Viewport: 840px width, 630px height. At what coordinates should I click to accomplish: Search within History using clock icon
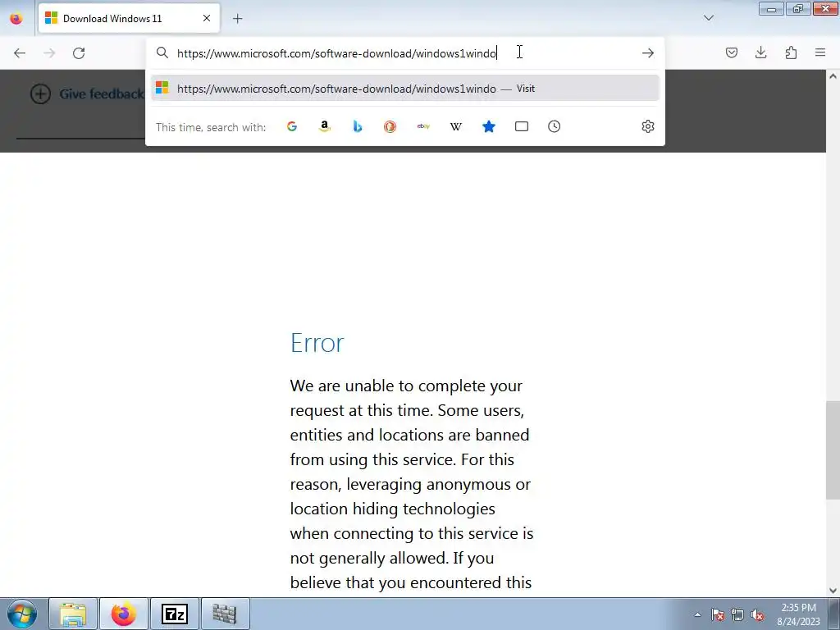coord(554,126)
